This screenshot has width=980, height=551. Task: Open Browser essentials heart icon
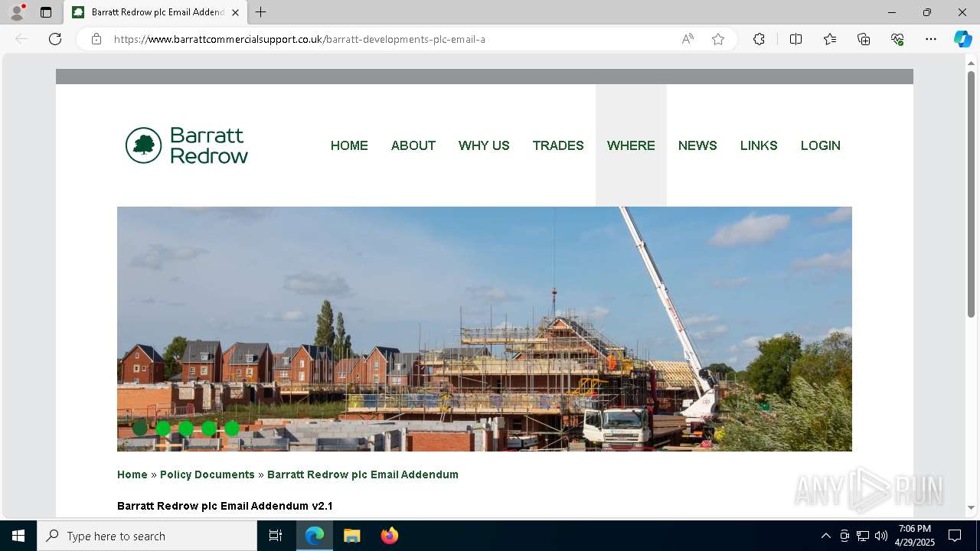coord(897,39)
